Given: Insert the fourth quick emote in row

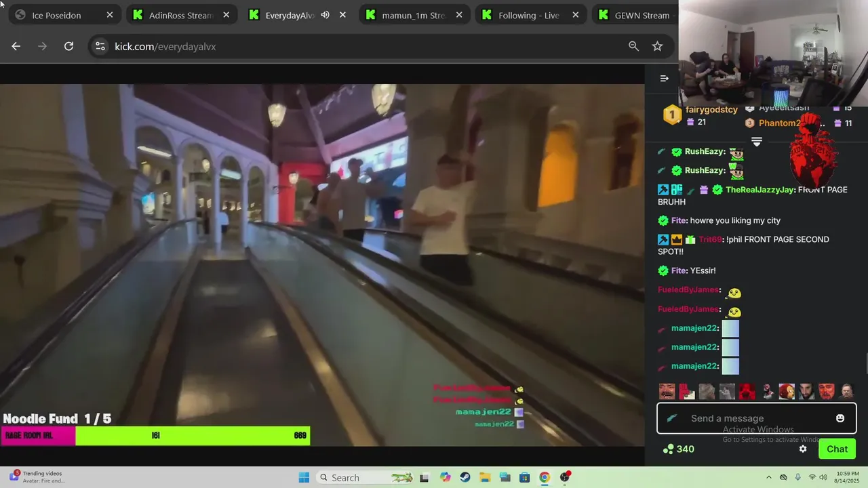Looking at the screenshot, I should pyautogui.click(x=727, y=392).
